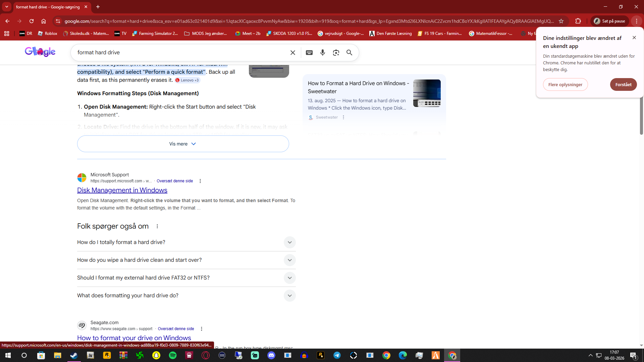
Task: Click Flere oplysninger button
Action: coord(565,84)
